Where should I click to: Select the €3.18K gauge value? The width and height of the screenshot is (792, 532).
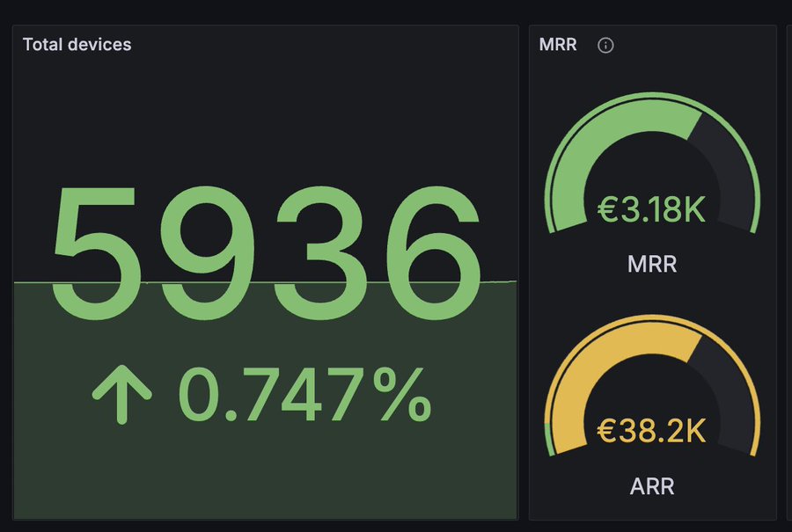[x=651, y=209]
